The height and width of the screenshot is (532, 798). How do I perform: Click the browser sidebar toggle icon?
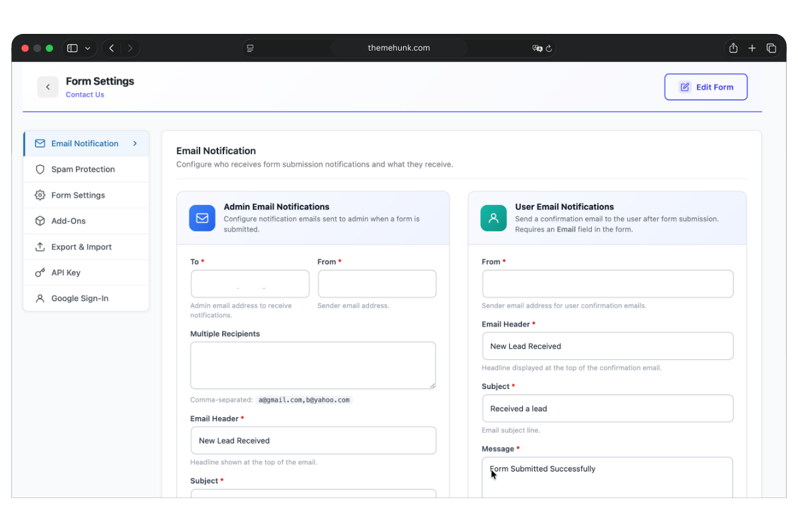pyautogui.click(x=72, y=49)
